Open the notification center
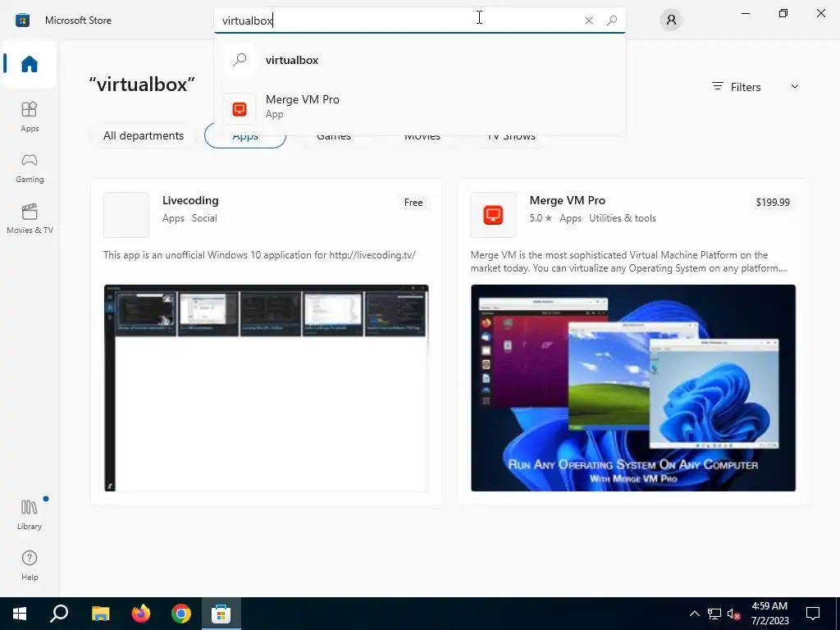Viewport: 840px width, 630px height. click(x=813, y=614)
